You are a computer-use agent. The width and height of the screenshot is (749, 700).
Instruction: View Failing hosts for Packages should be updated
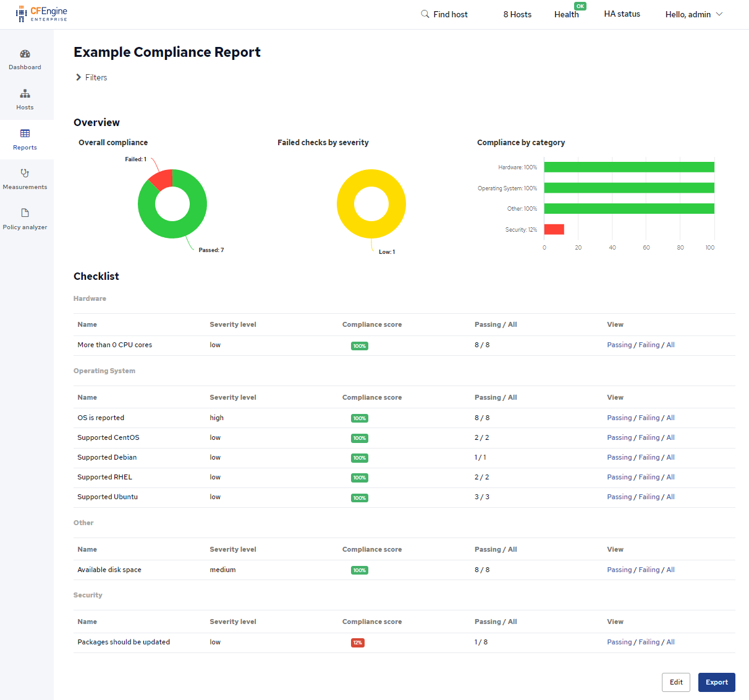649,642
